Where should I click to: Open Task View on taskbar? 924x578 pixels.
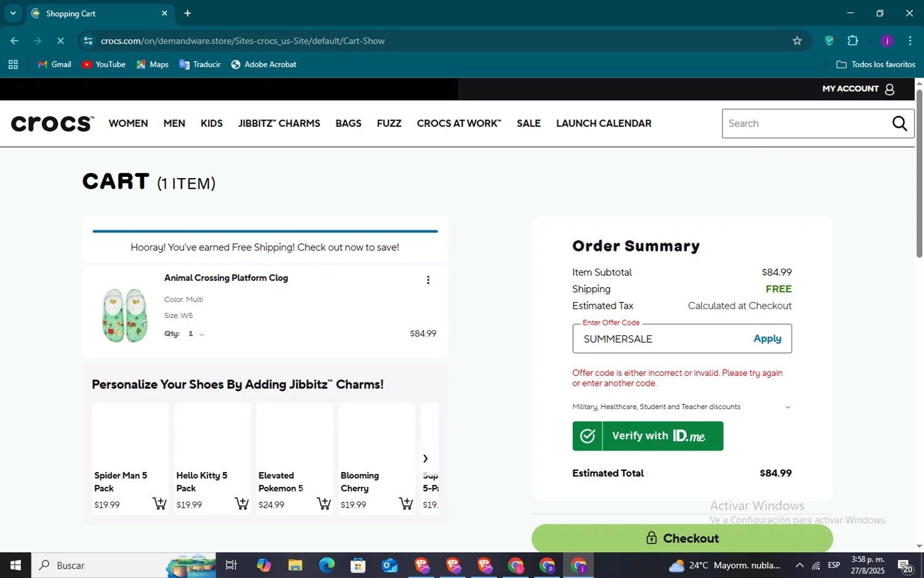232,565
